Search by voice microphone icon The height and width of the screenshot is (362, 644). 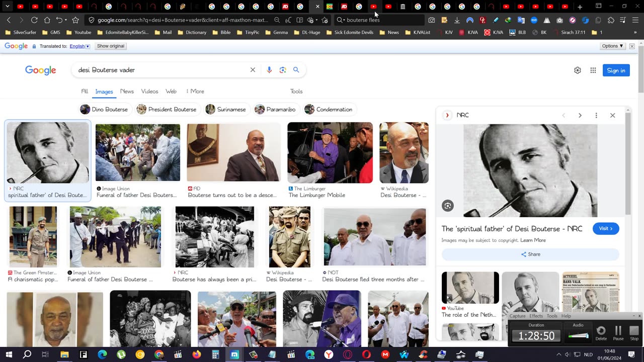pos(269,70)
